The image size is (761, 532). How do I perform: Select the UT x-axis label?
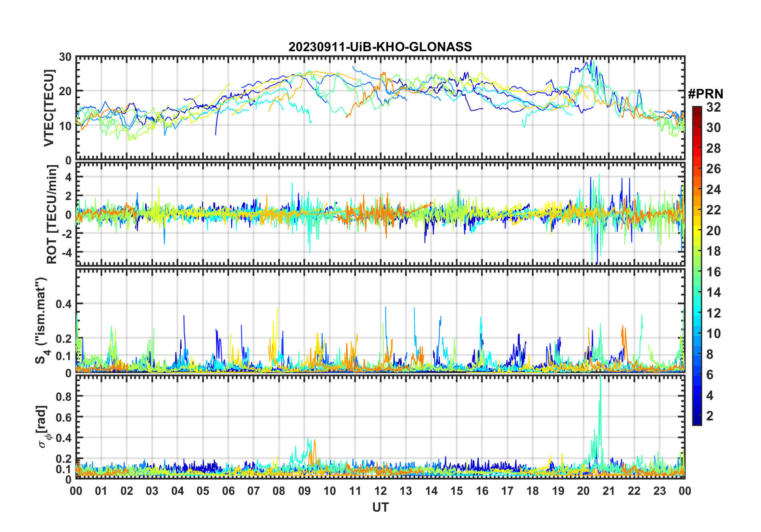pyautogui.click(x=380, y=507)
